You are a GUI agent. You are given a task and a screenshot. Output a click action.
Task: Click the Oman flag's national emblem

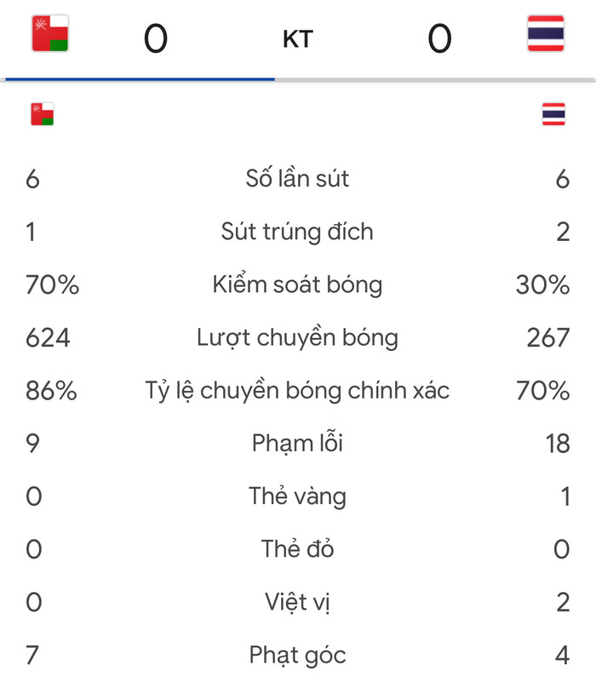(x=39, y=25)
